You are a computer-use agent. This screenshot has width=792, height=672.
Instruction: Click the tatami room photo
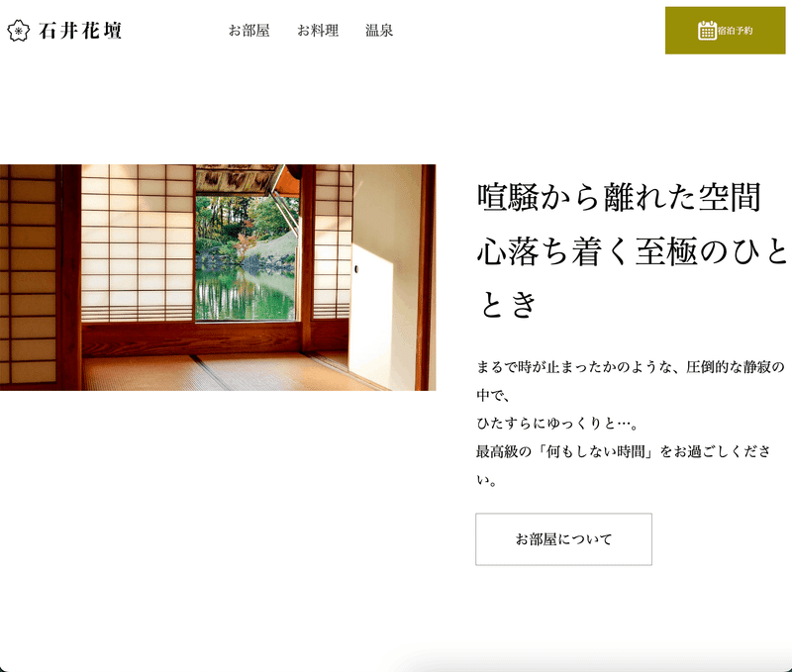click(218, 277)
